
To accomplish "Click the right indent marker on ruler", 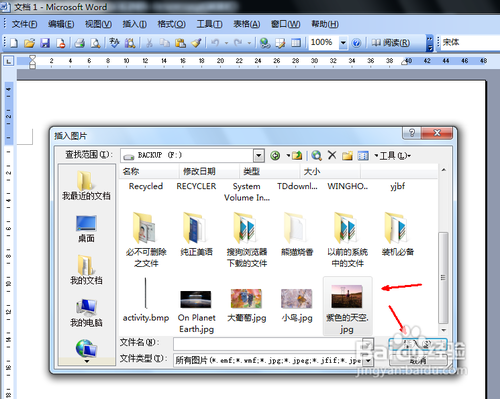I will 404,62.
